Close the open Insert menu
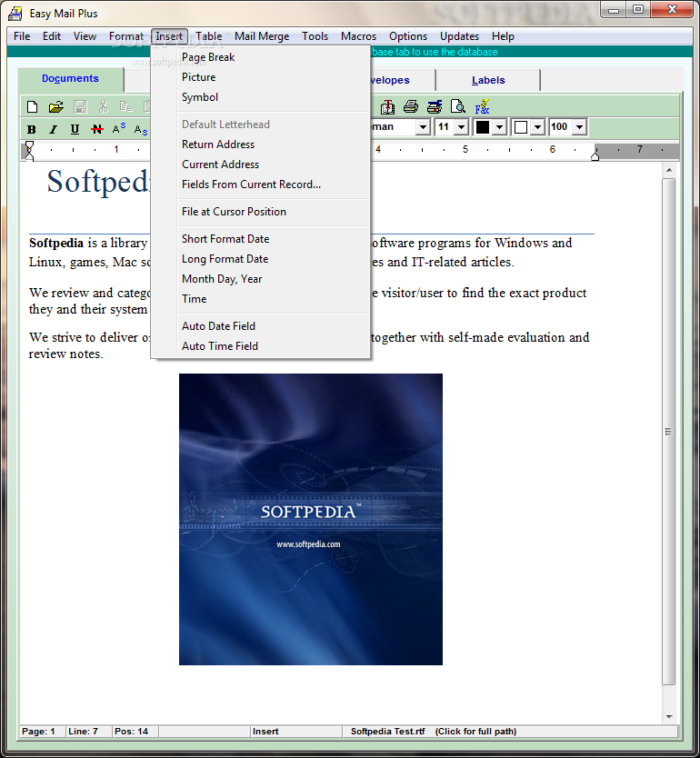 click(x=169, y=36)
